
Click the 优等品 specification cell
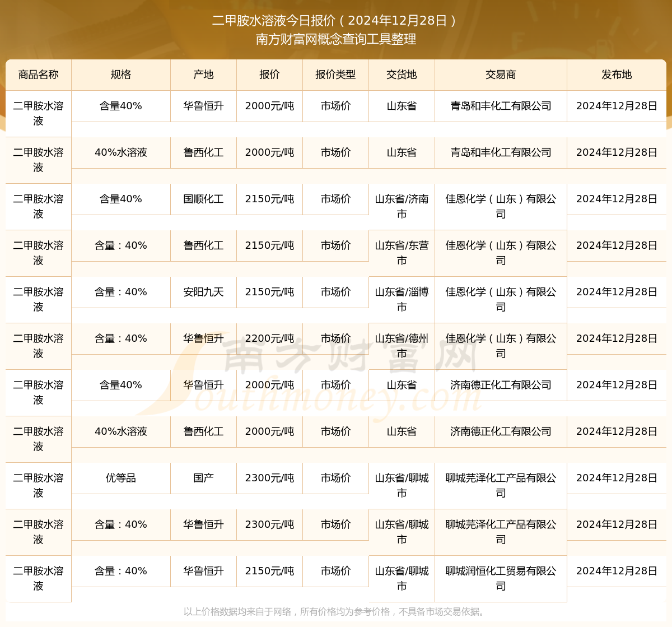tap(121, 478)
